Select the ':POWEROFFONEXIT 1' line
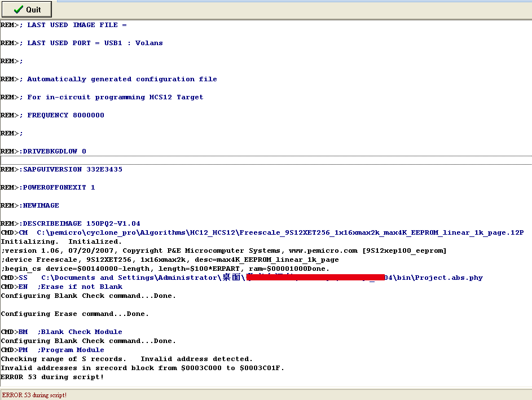Viewport: 532px width, 400px height. tap(47, 187)
